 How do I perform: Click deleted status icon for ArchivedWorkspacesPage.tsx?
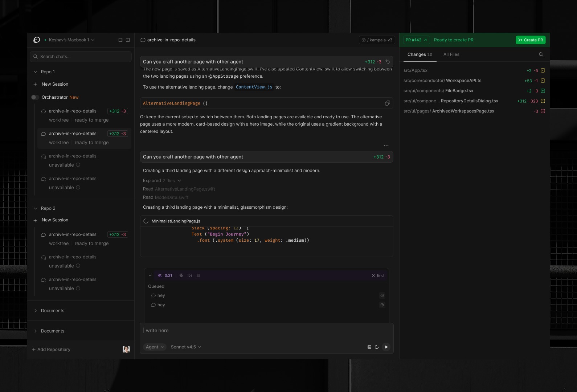(x=543, y=111)
